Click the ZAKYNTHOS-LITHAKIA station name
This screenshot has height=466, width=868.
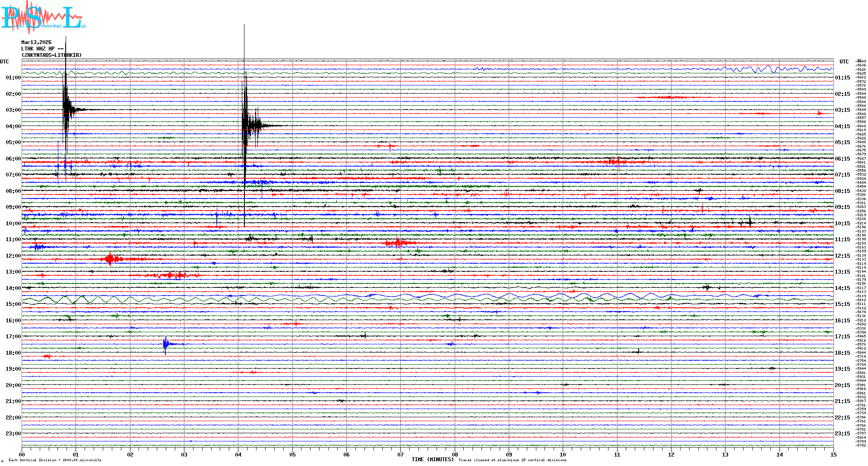click(x=51, y=55)
